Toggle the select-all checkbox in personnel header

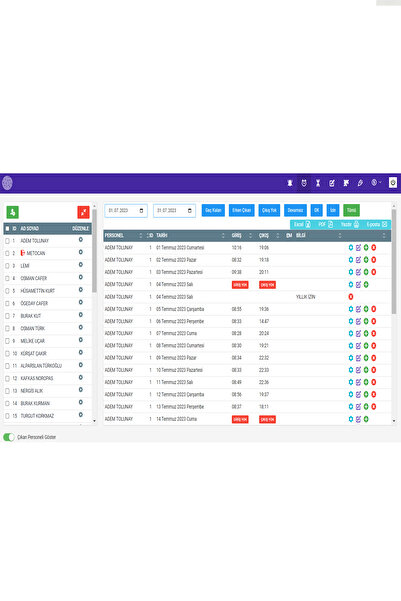(7, 228)
